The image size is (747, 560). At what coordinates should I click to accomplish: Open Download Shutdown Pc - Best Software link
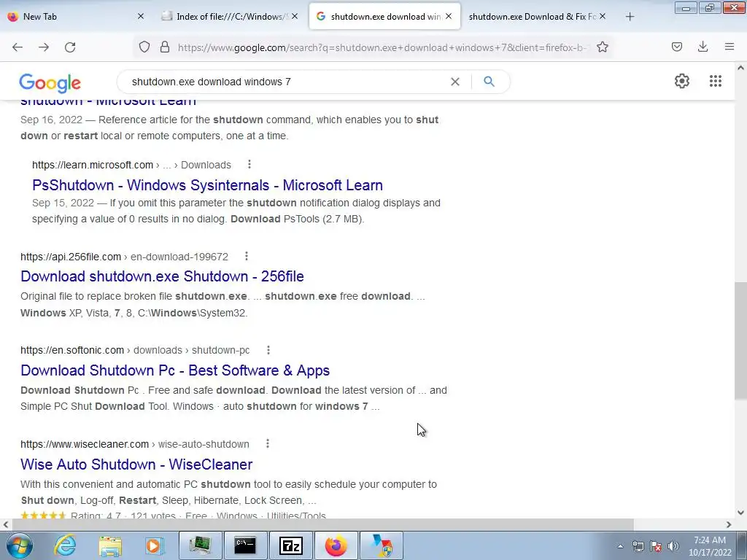pos(175,370)
